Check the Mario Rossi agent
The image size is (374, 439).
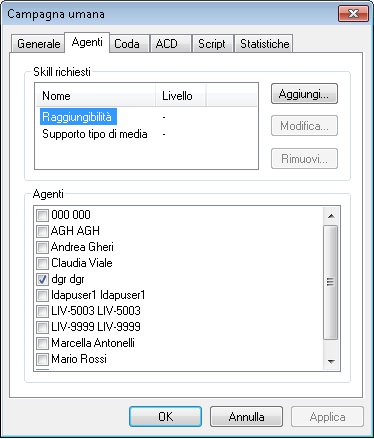(x=42, y=359)
